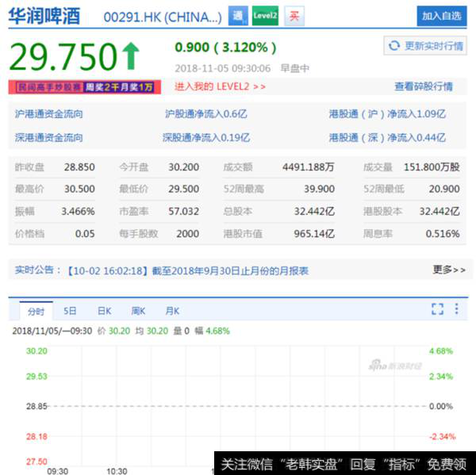Switch to the 周K chart tab
476x475 pixels.
(138, 311)
